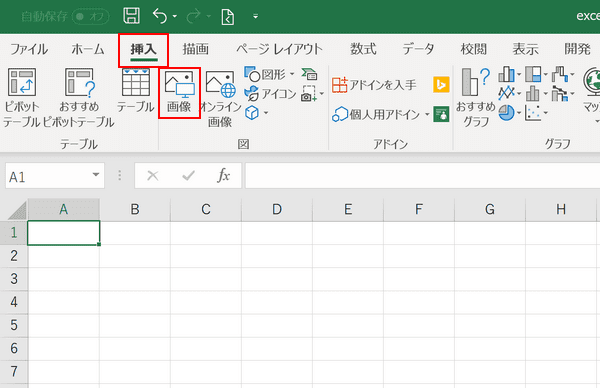The width and height of the screenshot is (600, 388).
Task: Open the 数式 (Formulas) tab
Action: point(363,49)
